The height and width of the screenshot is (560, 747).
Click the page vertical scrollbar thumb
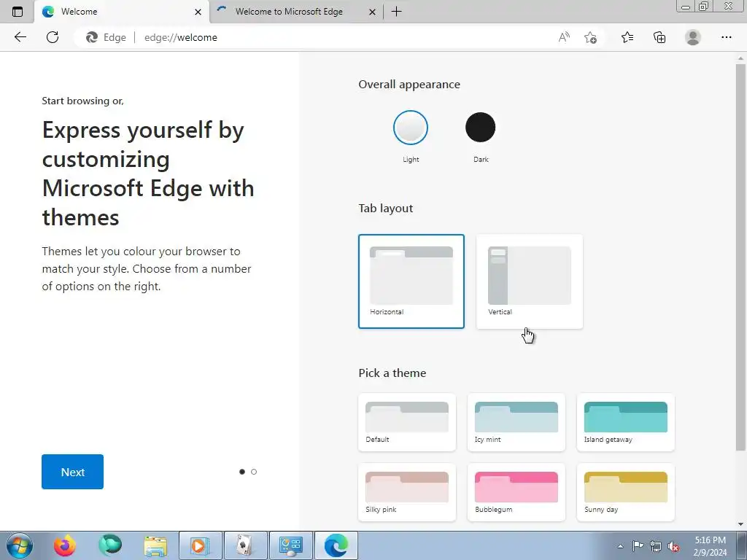click(740, 257)
